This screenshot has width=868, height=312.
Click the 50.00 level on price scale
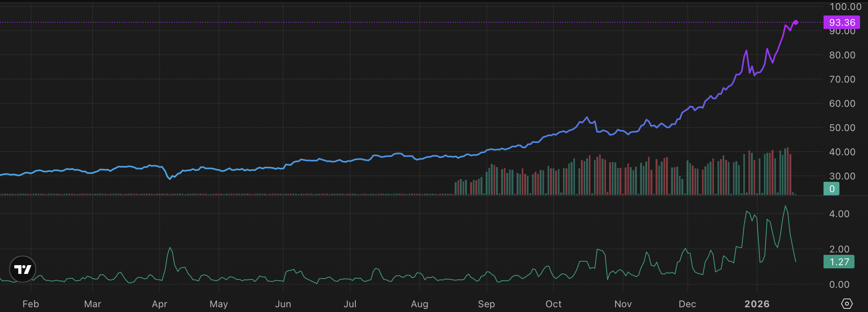[x=842, y=128]
